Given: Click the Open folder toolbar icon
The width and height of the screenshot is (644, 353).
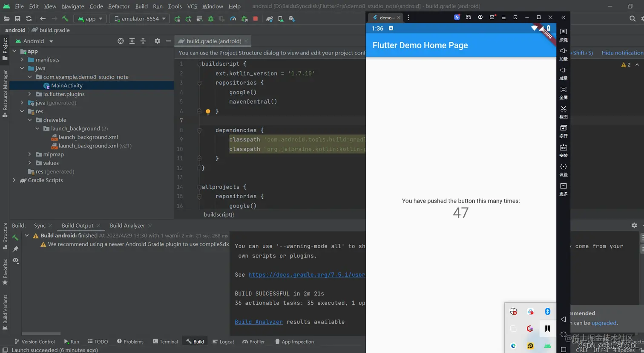Looking at the screenshot, I should (6, 19).
